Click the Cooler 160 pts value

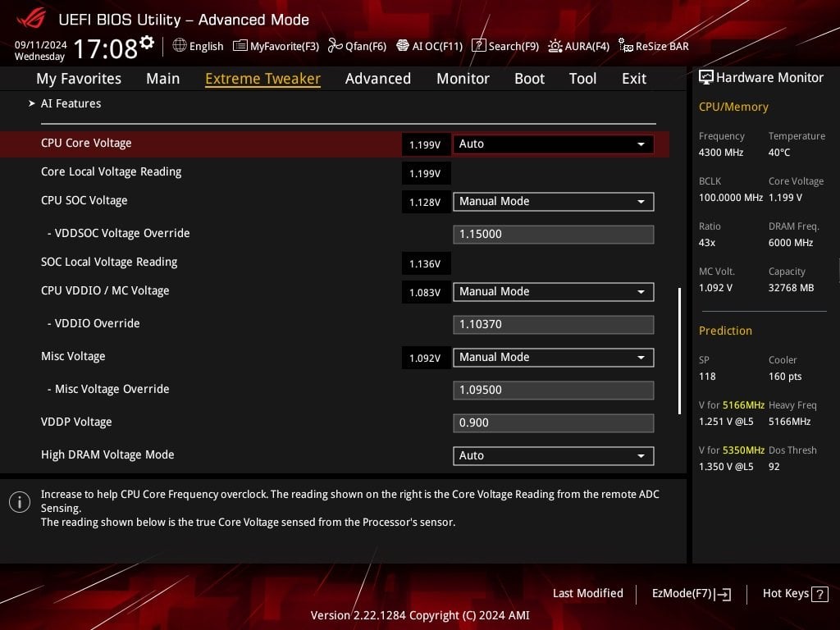click(x=785, y=376)
